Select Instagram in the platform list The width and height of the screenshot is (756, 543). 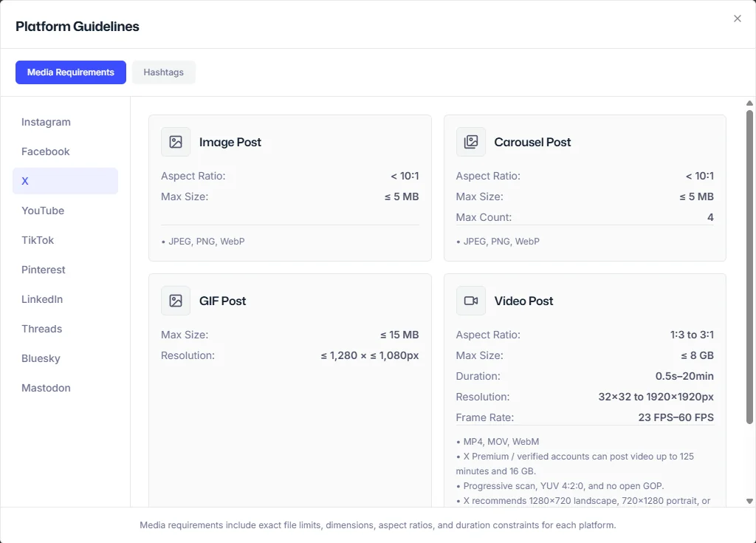(x=65, y=122)
